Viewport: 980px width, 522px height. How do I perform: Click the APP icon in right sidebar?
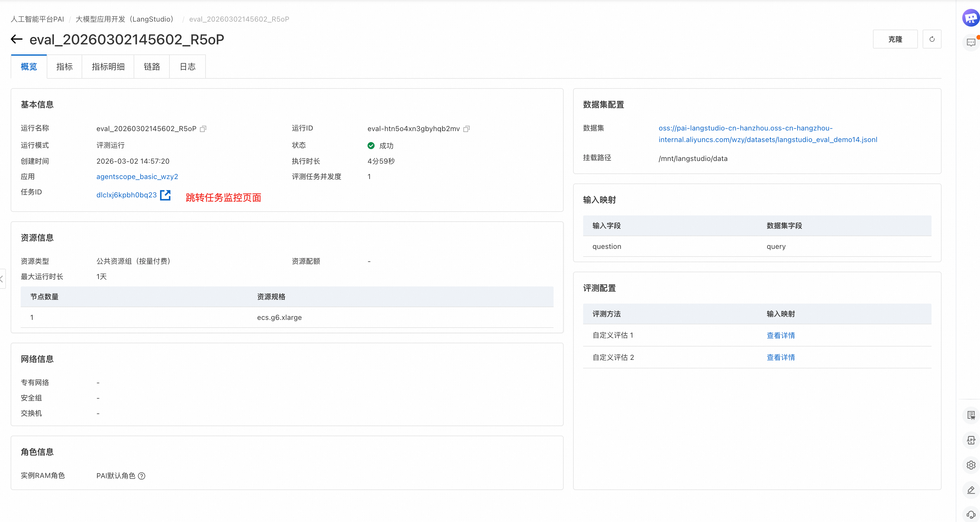[971, 440]
